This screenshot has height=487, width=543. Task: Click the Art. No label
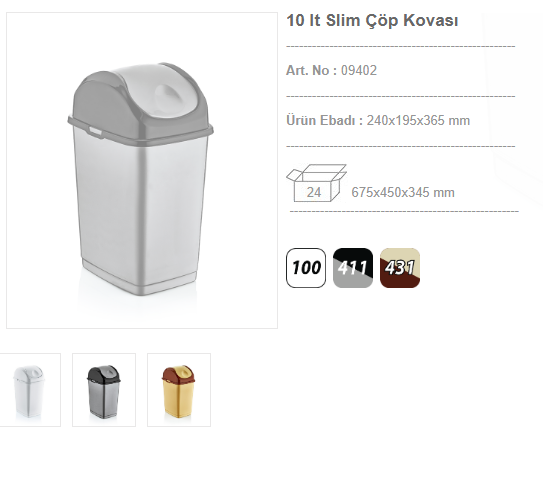311,70
